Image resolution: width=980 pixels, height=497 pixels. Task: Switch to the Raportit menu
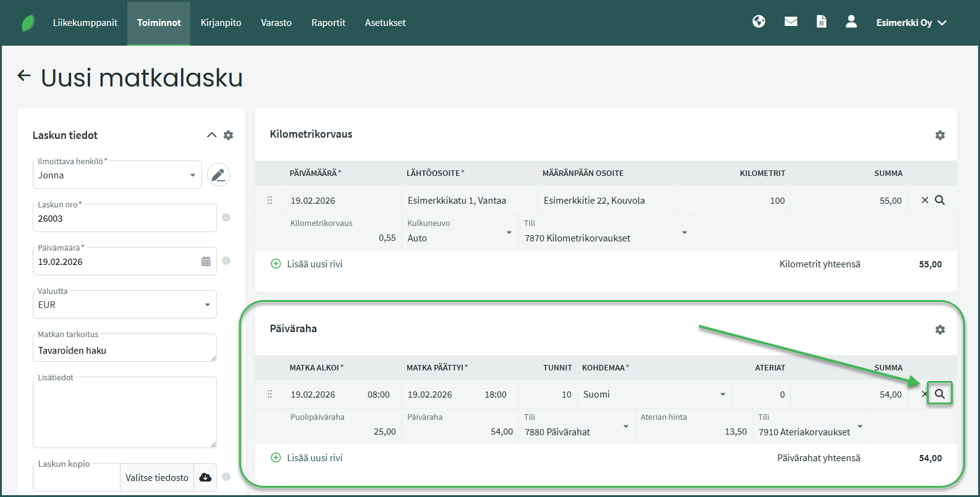pyautogui.click(x=328, y=23)
